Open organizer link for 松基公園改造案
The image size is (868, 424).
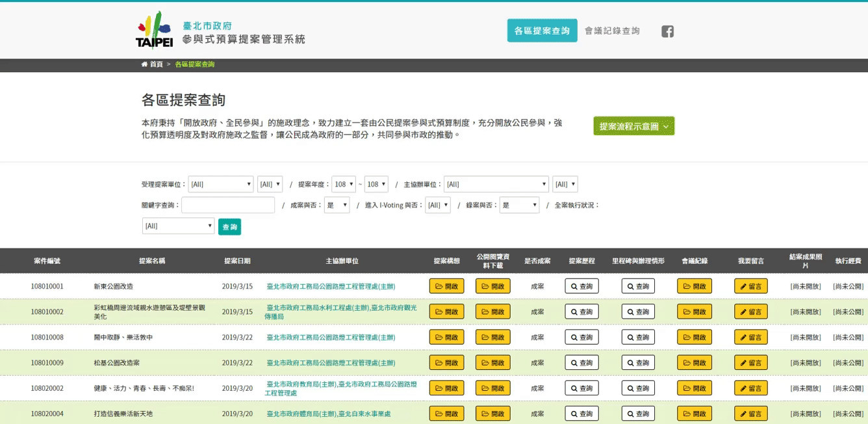click(331, 362)
